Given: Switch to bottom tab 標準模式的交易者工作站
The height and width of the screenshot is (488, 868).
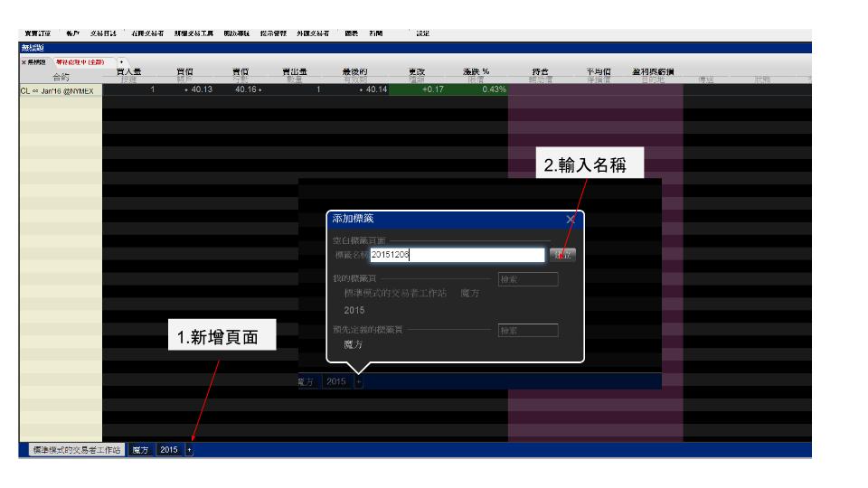Looking at the screenshot, I should click(76, 450).
